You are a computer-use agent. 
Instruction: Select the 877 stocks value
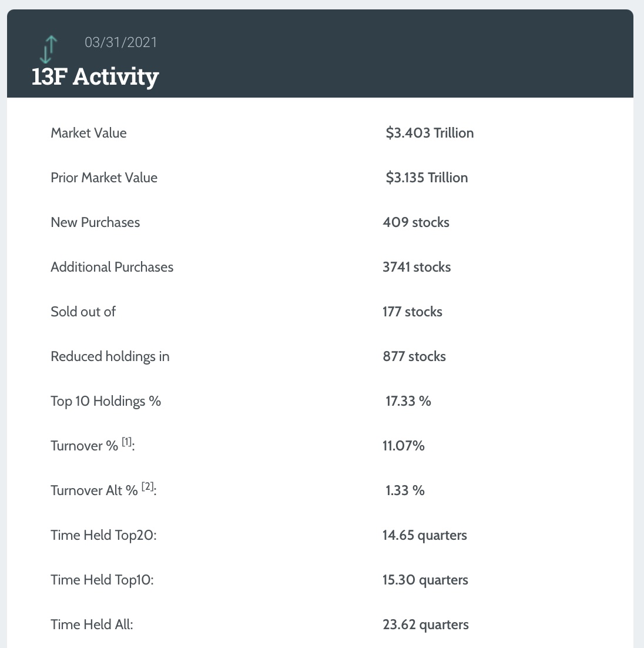[x=414, y=356]
